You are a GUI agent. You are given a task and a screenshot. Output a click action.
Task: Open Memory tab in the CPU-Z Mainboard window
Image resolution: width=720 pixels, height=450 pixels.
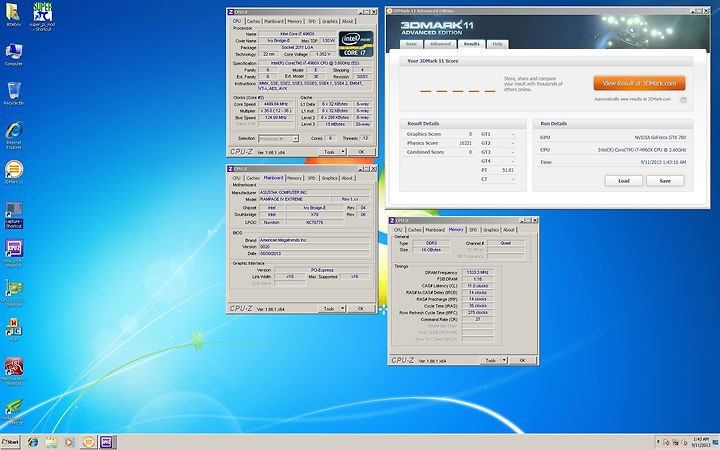[x=294, y=178]
